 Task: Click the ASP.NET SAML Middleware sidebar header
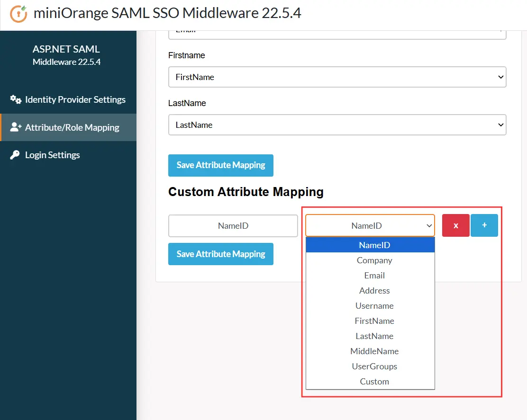(66, 54)
